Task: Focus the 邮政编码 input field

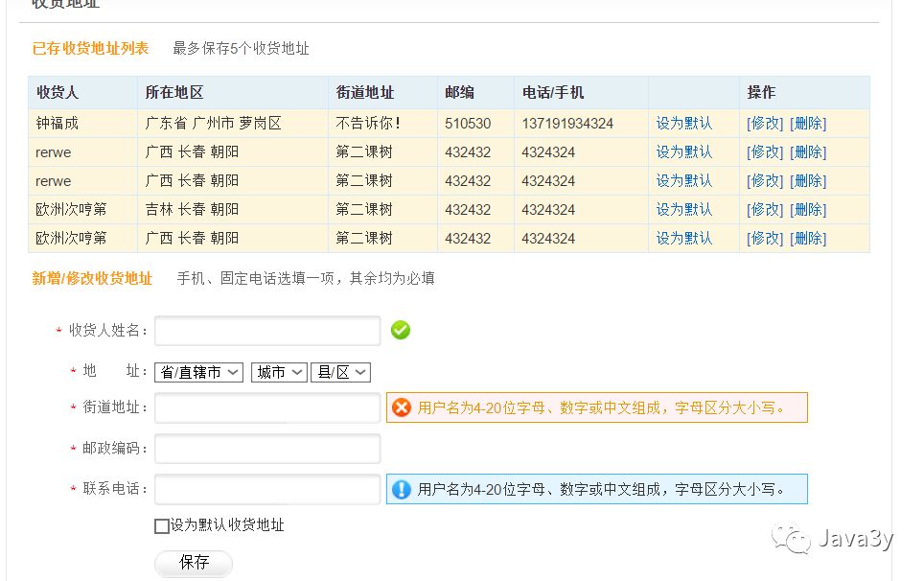Action: [267, 449]
